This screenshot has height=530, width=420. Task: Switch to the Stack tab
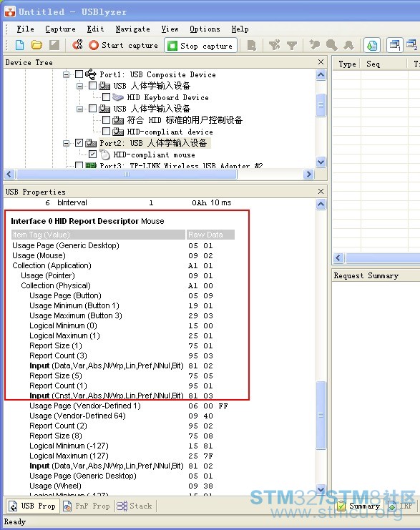coord(135,506)
